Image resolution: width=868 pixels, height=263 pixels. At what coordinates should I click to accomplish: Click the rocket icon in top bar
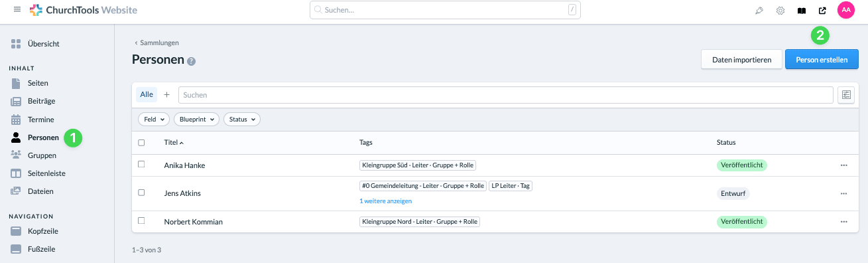759,11
